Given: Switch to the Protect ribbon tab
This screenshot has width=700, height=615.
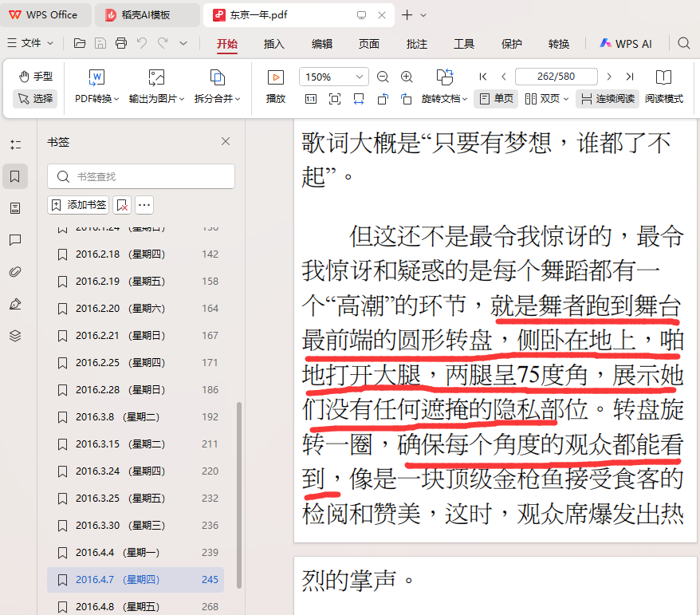Looking at the screenshot, I should 511,44.
